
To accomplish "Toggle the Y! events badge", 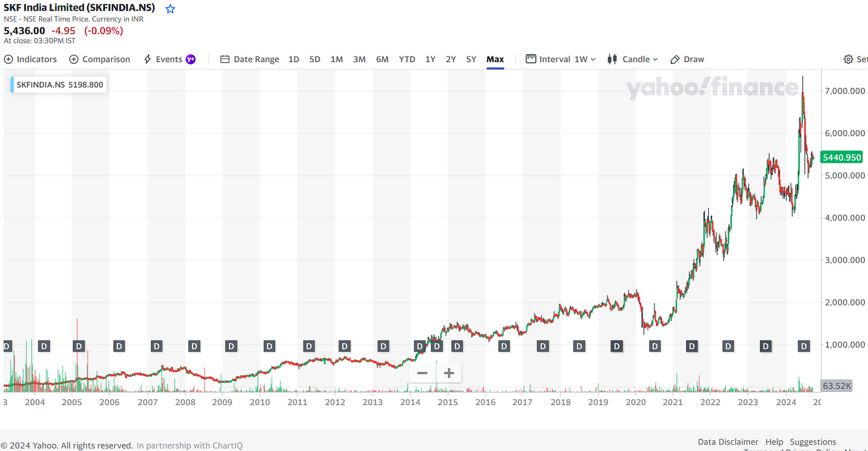I will click(x=191, y=59).
